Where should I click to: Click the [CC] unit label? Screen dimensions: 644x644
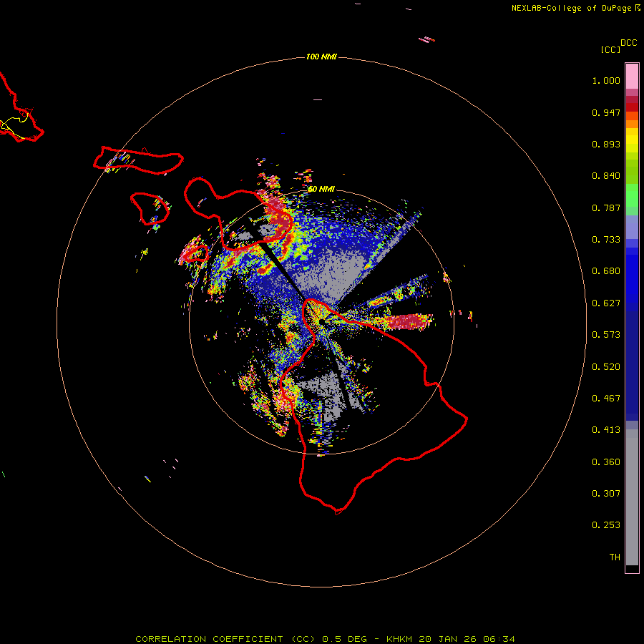click(x=610, y=49)
